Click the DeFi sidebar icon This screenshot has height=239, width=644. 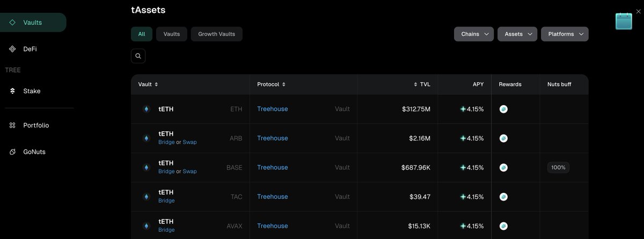click(x=12, y=49)
